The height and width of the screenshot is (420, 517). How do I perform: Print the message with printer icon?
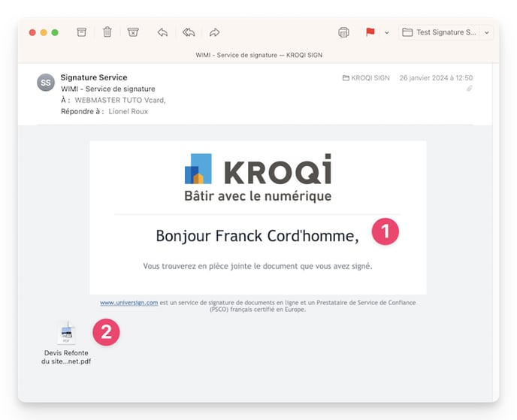click(343, 32)
